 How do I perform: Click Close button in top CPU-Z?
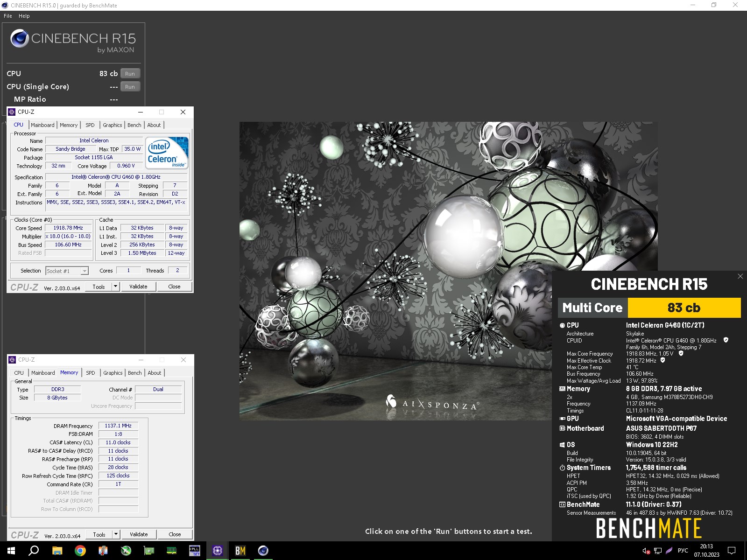pyautogui.click(x=174, y=287)
